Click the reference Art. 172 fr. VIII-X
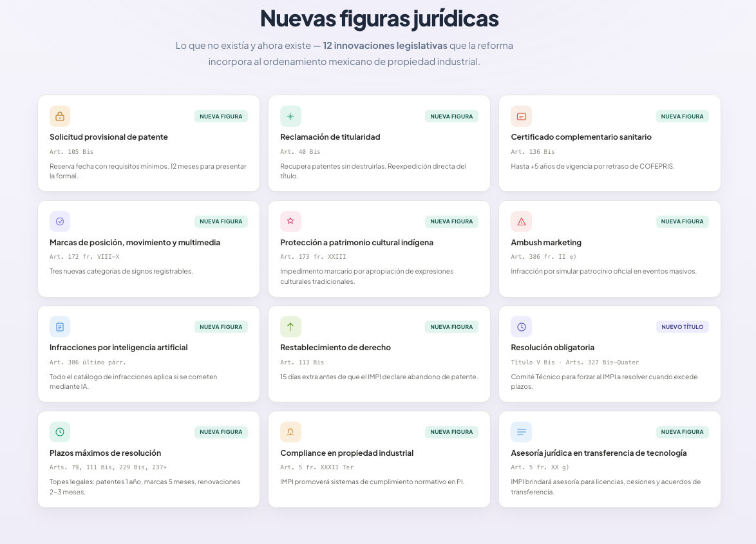 coord(84,257)
